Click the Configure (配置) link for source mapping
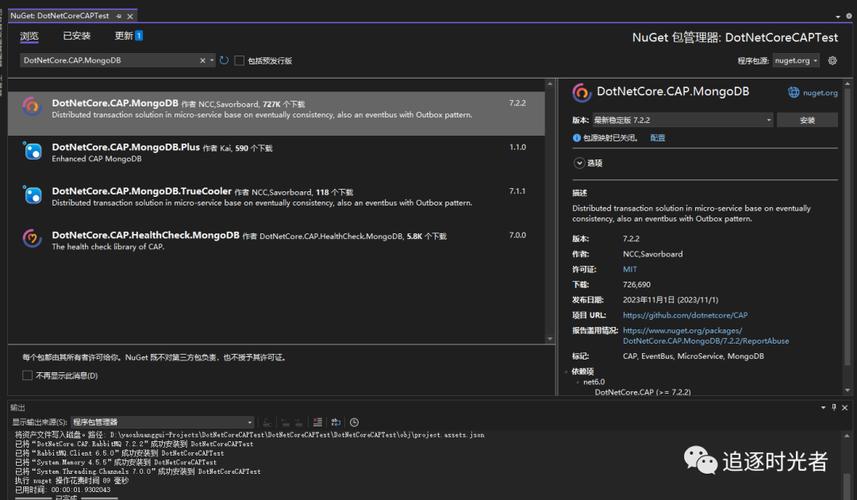Viewport: 857px width, 500px height. coord(658,138)
